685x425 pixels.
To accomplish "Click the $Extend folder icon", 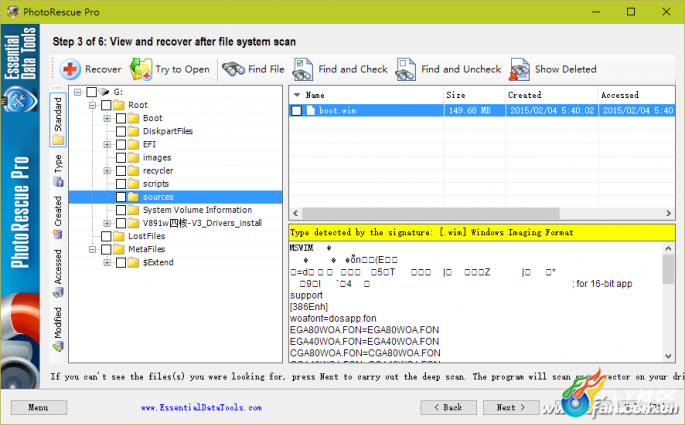I will tap(134, 262).
